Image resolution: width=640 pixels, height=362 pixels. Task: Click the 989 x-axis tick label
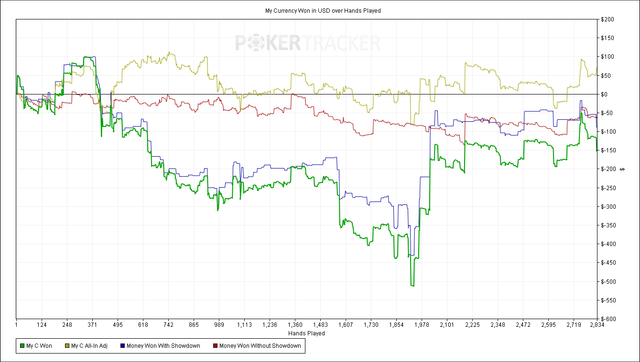[x=219, y=325]
